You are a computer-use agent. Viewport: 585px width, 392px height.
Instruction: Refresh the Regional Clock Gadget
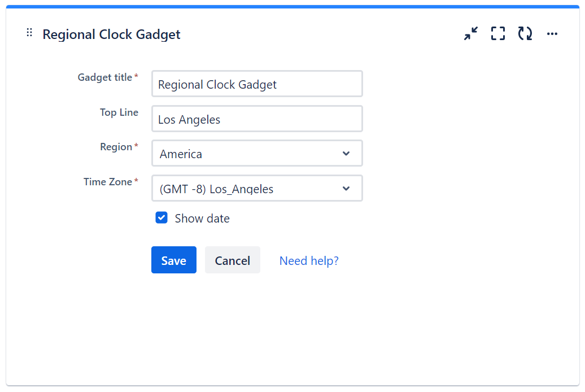point(525,34)
